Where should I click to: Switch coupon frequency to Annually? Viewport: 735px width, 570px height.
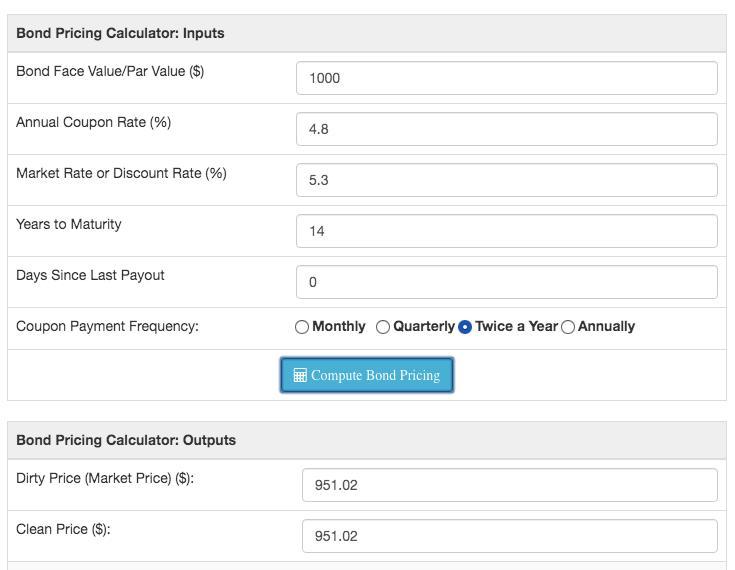coord(568,327)
